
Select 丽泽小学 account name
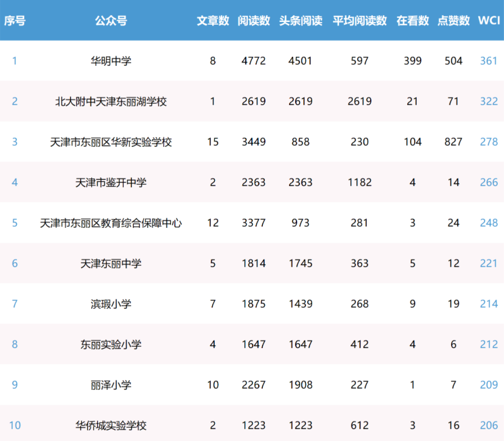[111, 385]
